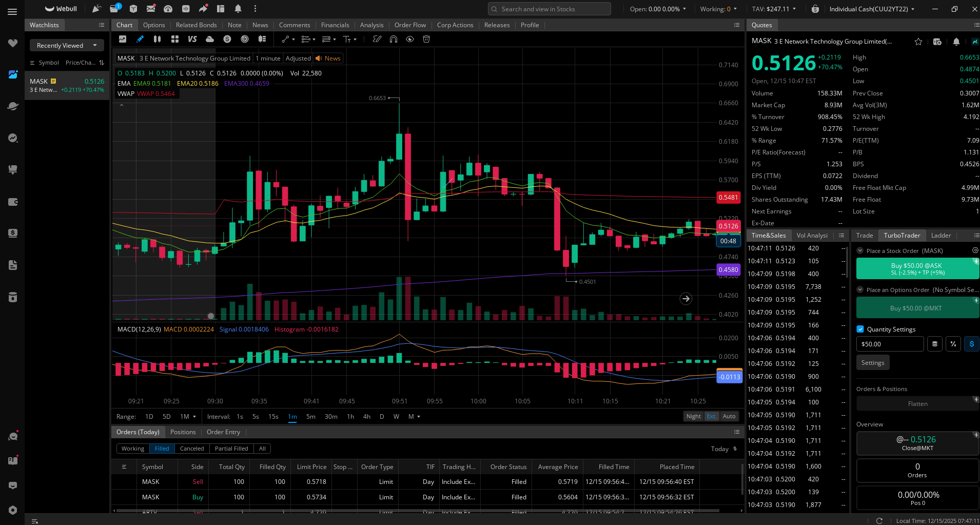Click the notification bell in the top bar
Viewport: 980px width, 525px height.
(x=238, y=9)
